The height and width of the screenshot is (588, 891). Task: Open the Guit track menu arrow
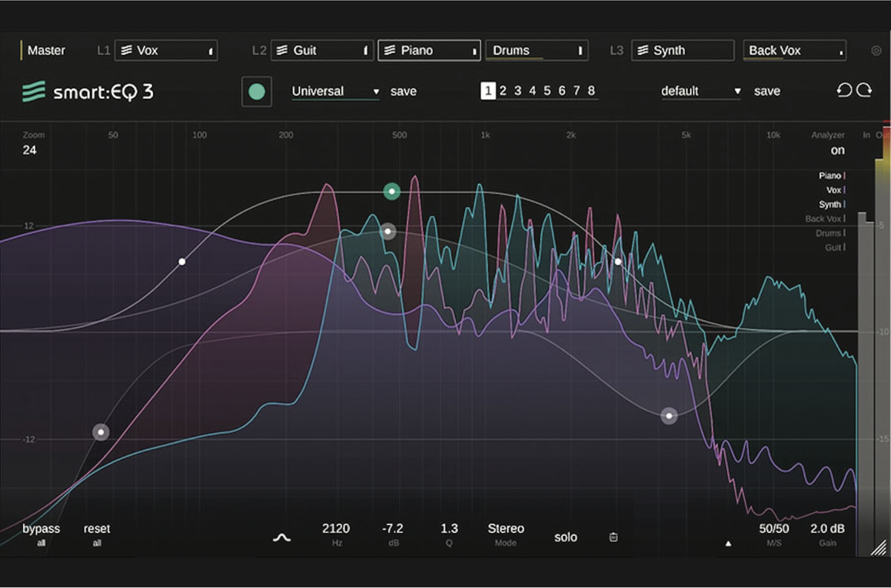click(x=365, y=51)
